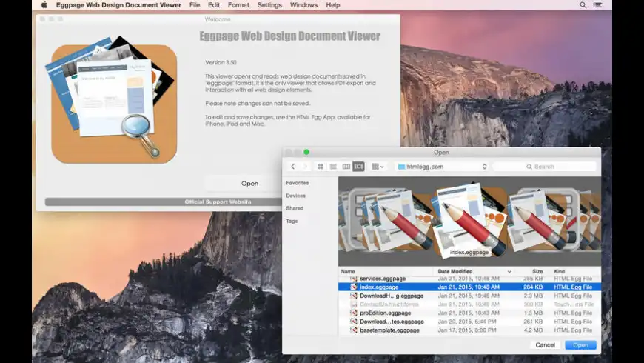This screenshot has height=363, width=644.
Task: Select index.eggpage file row
Action: (469, 287)
